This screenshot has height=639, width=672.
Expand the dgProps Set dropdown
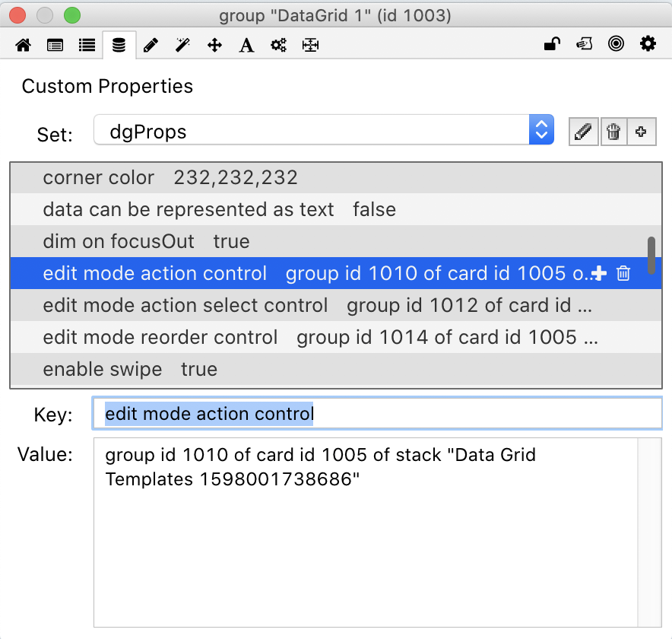[x=540, y=130]
